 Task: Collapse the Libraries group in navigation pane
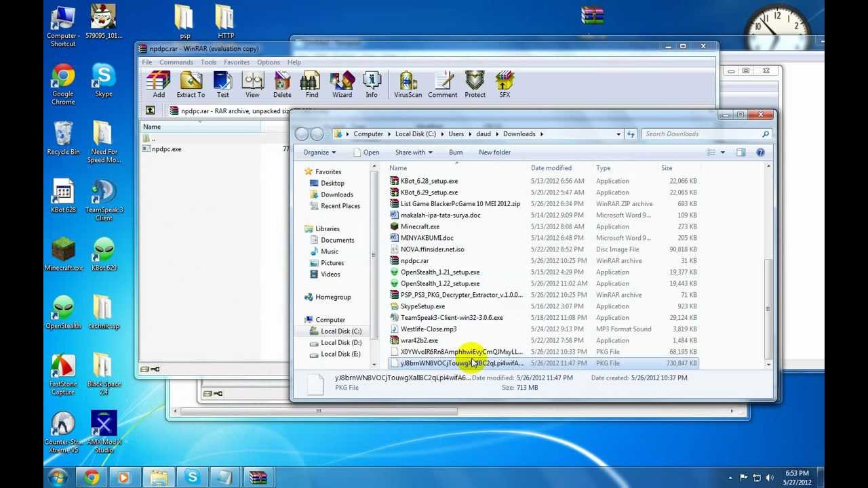click(300, 228)
